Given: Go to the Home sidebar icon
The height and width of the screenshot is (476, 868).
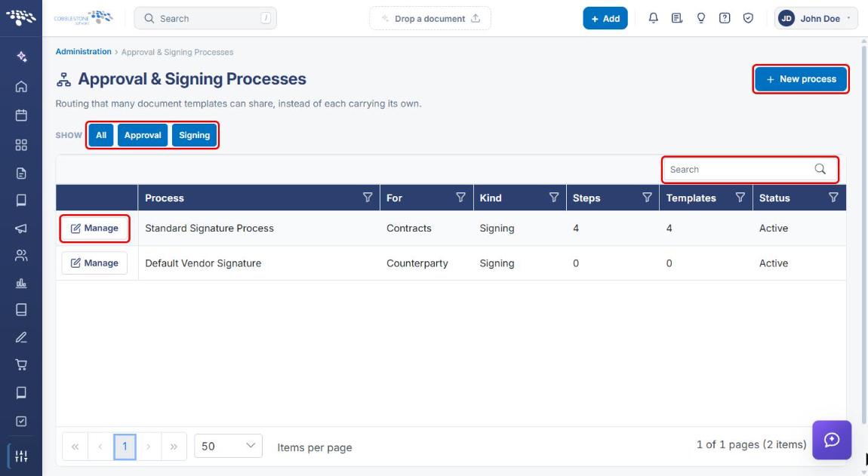Looking at the screenshot, I should [21, 86].
